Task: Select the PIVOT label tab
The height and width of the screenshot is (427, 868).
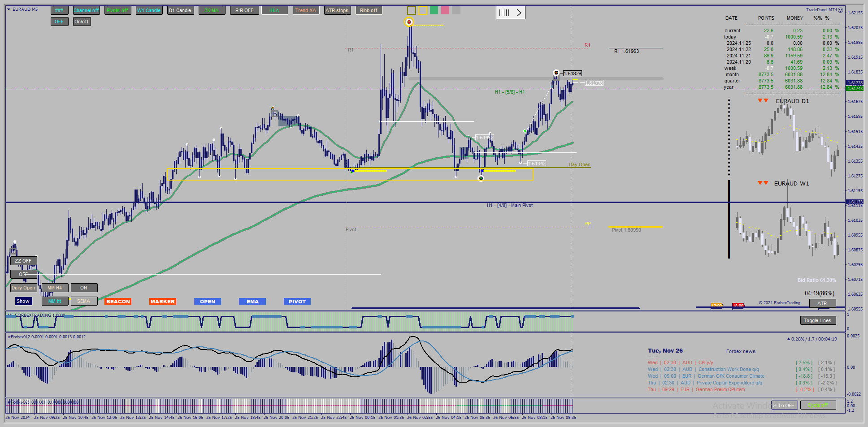Action: tap(297, 302)
